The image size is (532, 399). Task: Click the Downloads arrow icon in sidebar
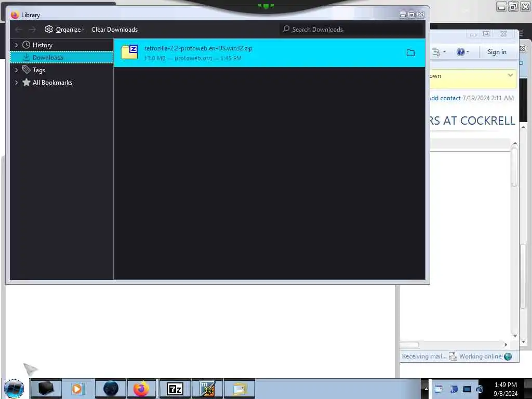tap(26, 57)
